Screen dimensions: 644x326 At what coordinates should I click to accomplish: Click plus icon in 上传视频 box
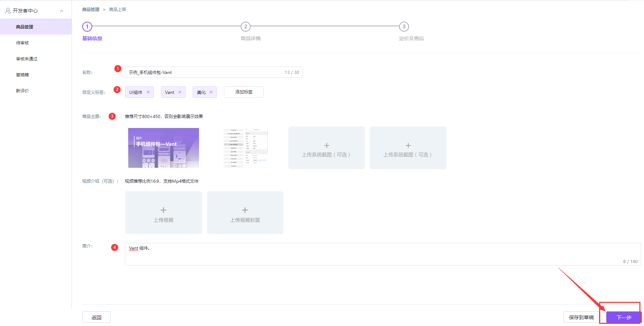click(163, 210)
